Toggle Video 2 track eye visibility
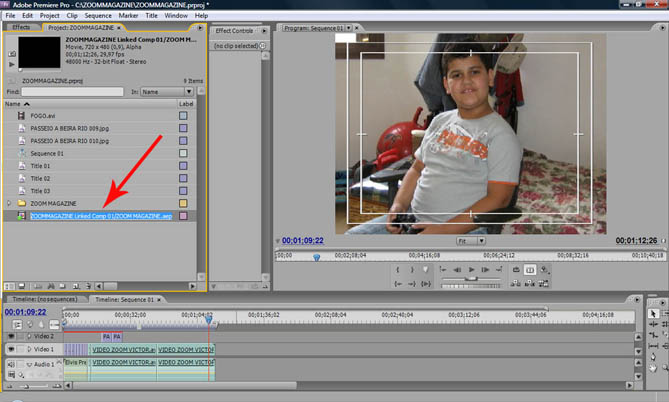The image size is (669, 402). 10,336
